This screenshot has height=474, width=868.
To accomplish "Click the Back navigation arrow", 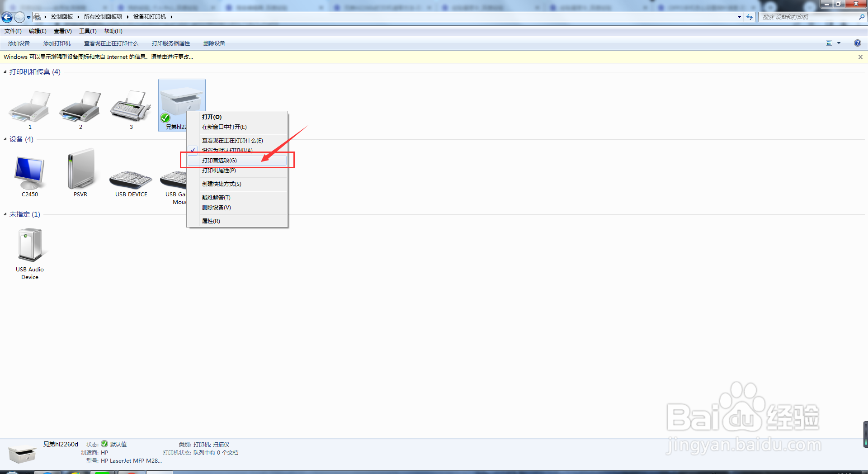I will [x=7, y=17].
